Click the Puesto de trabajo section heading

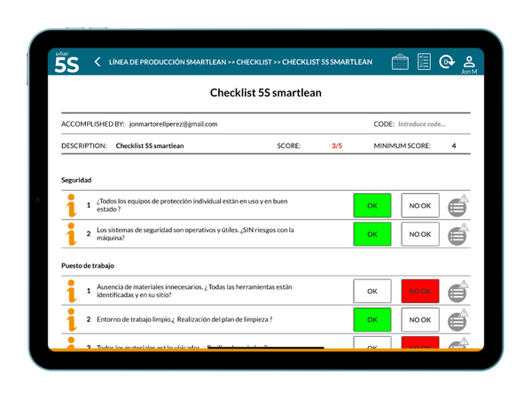click(x=88, y=266)
